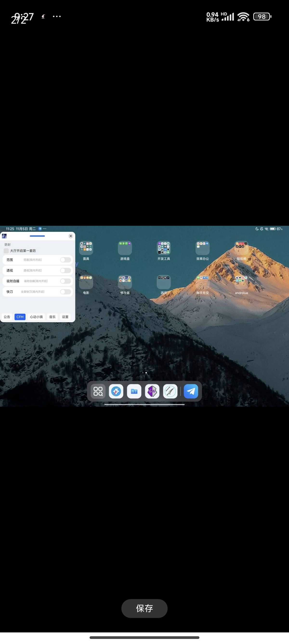Turn on the 吸附自瞄 switch
The width and height of the screenshot is (289, 644).
tap(66, 281)
